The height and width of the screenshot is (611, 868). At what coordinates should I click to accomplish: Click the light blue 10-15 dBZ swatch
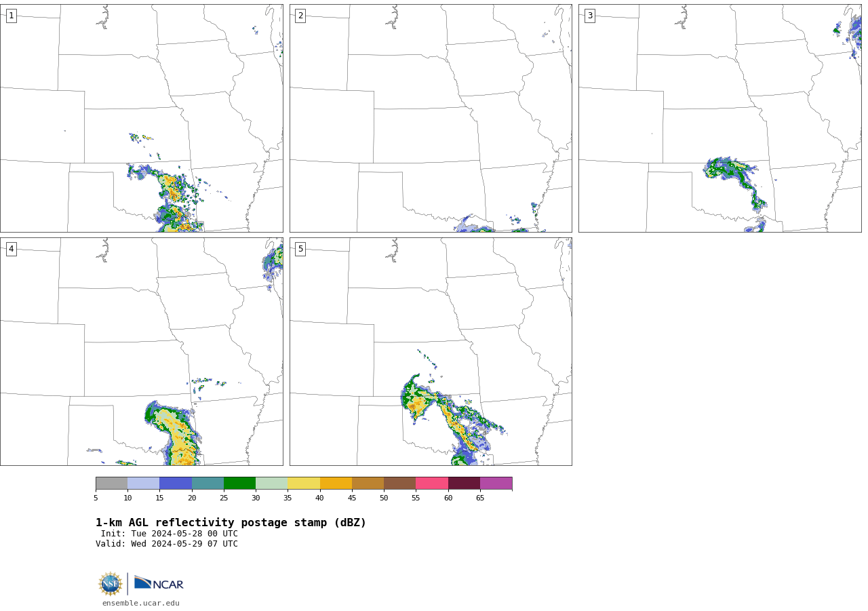(144, 484)
